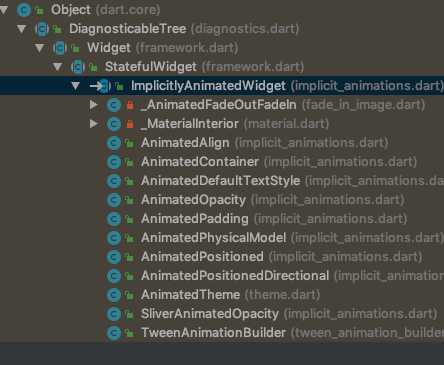Screen dimensions: 444x365
Task: Click the class icon beside AnimatedAlign
Action: click(x=114, y=143)
